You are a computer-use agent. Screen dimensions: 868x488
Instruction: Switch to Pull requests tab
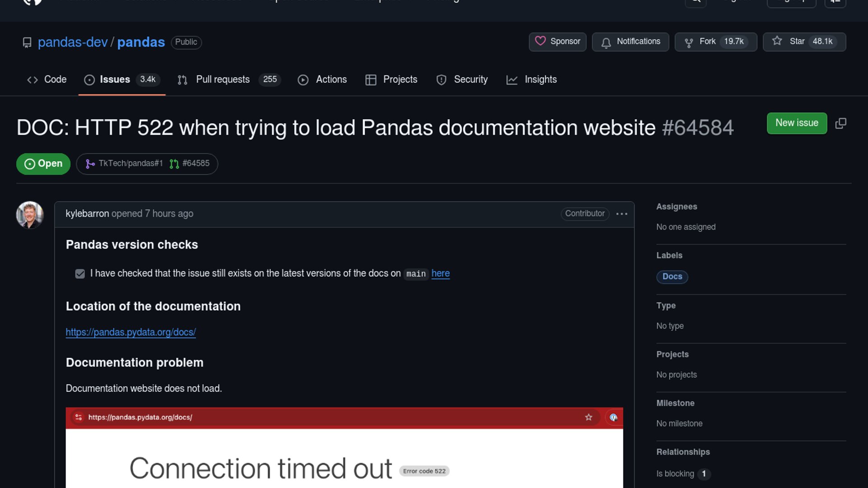(222, 80)
